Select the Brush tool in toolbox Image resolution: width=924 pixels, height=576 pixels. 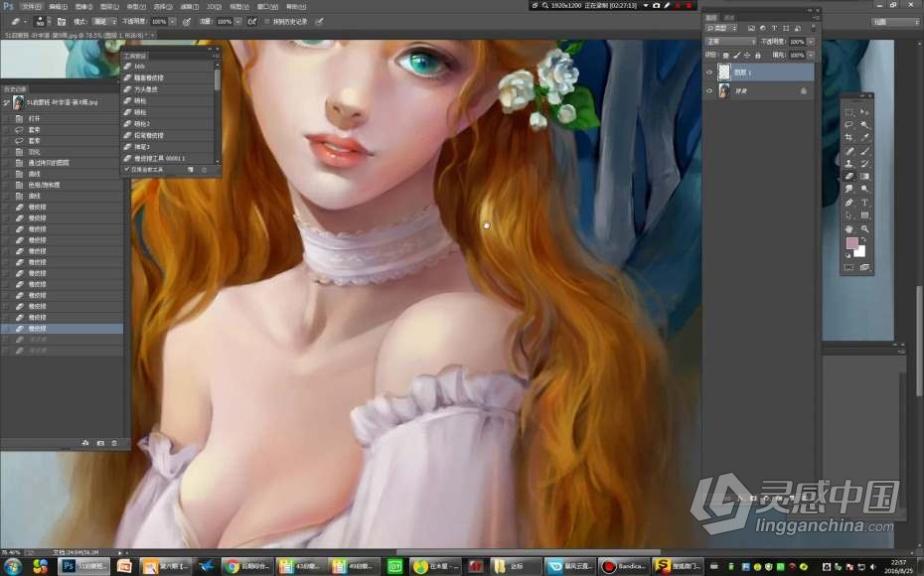tap(864, 151)
